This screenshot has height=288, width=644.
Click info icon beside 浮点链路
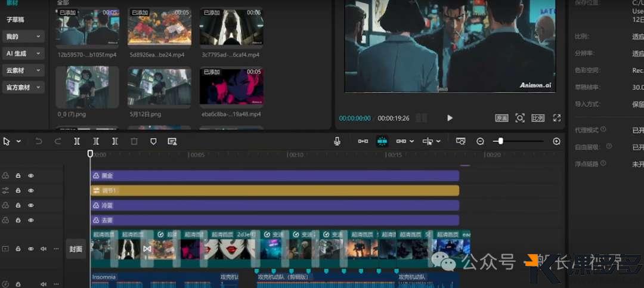[x=603, y=163]
